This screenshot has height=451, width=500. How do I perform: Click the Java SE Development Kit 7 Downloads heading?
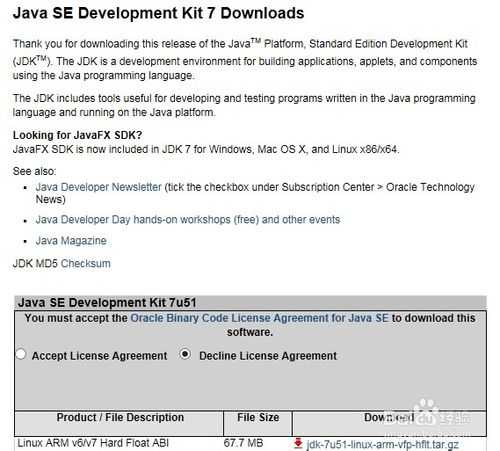coord(158,13)
